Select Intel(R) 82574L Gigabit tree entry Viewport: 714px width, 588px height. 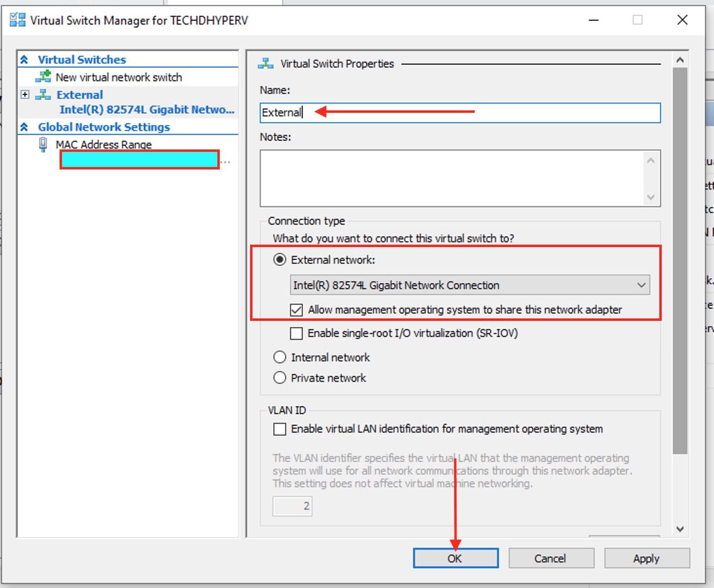click(147, 109)
